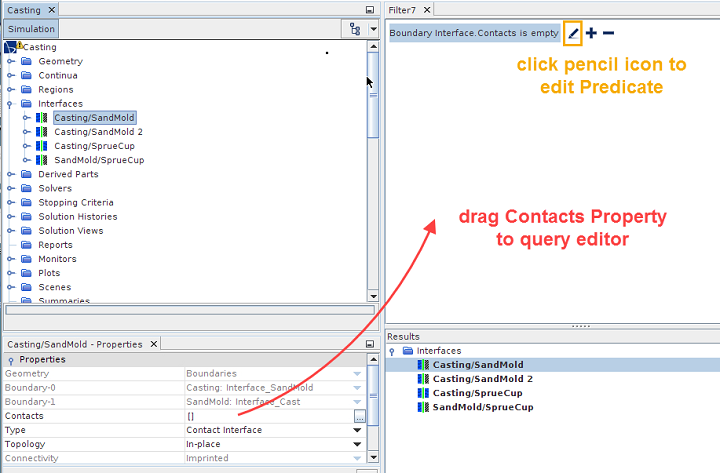Click the plus icon to add predicate
Image resolution: width=720 pixels, height=473 pixels.
[x=591, y=33]
